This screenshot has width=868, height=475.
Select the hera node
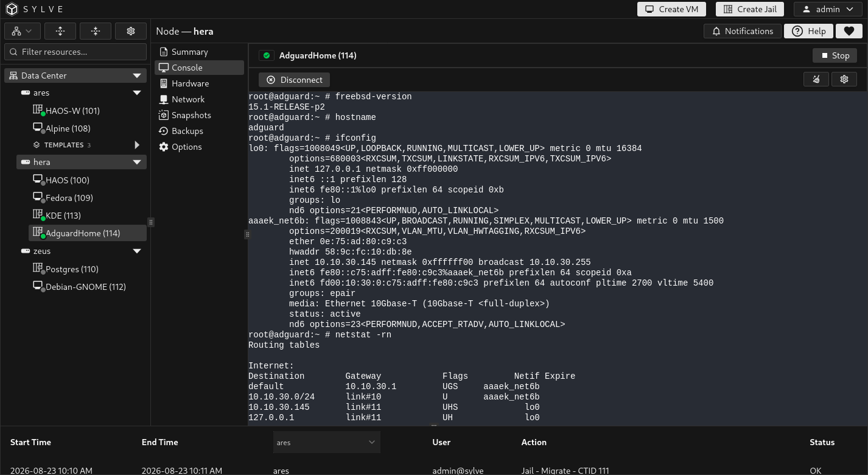pyautogui.click(x=82, y=162)
